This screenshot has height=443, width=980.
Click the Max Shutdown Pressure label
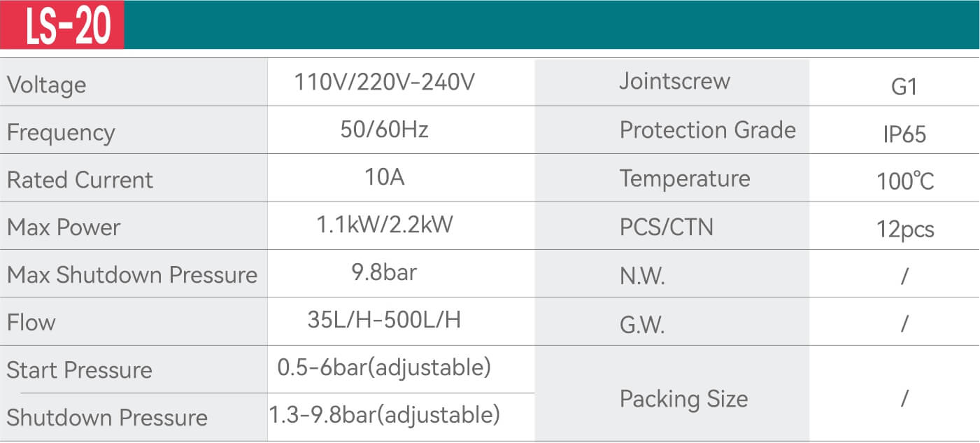(x=132, y=275)
